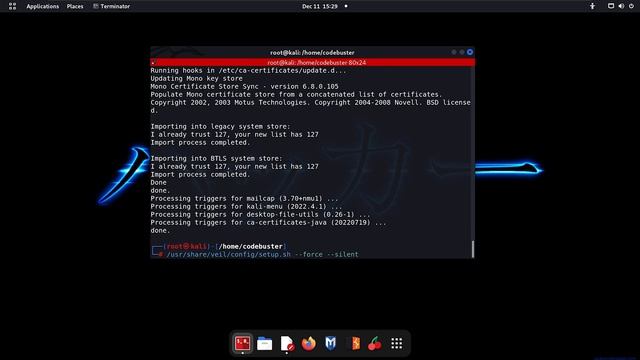Open the Places menu
Screen dimensions: 640x360
click(75, 7)
